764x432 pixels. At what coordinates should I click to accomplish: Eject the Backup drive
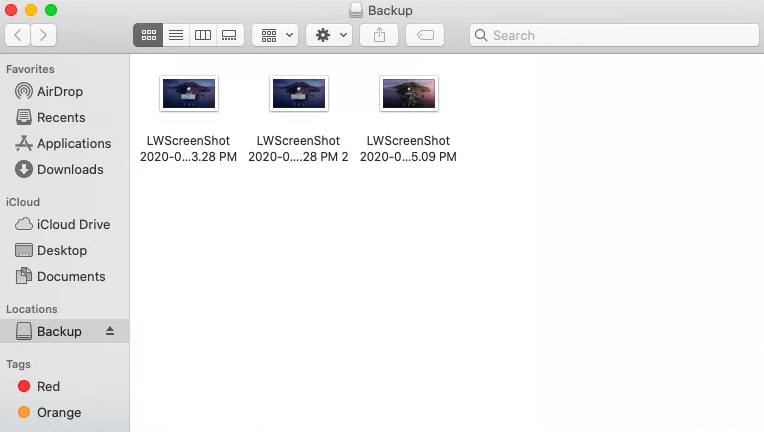110,331
